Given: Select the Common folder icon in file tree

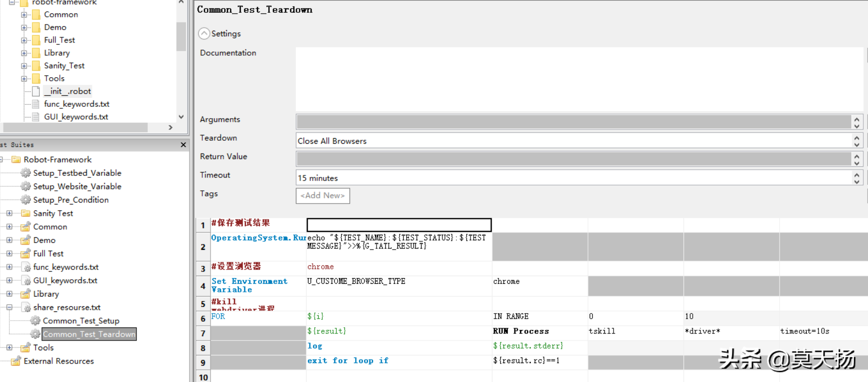Looking at the screenshot, I should (36, 14).
